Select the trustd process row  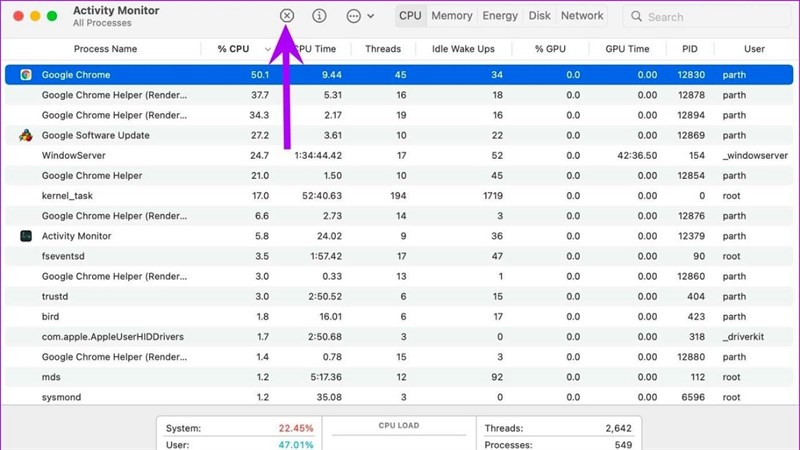coord(399,296)
